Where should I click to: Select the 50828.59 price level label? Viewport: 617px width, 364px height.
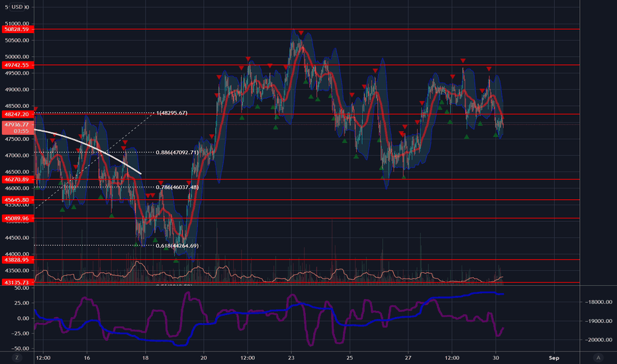[18, 29]
